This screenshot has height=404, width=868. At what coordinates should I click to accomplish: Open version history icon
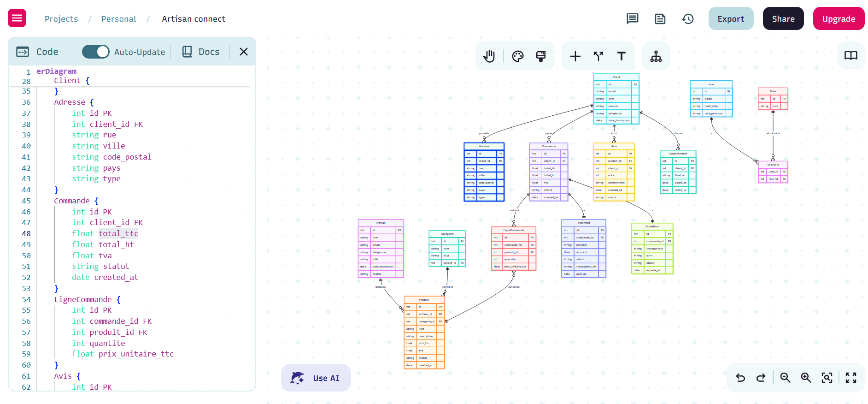coord(688,19)
